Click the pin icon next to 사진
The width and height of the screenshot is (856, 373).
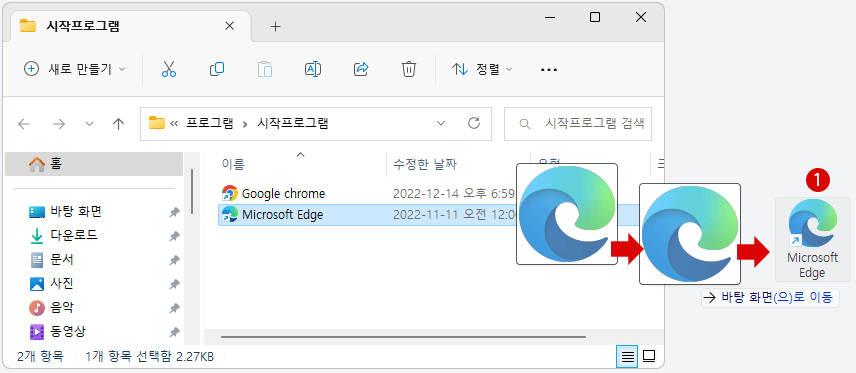tap(174, 285)
